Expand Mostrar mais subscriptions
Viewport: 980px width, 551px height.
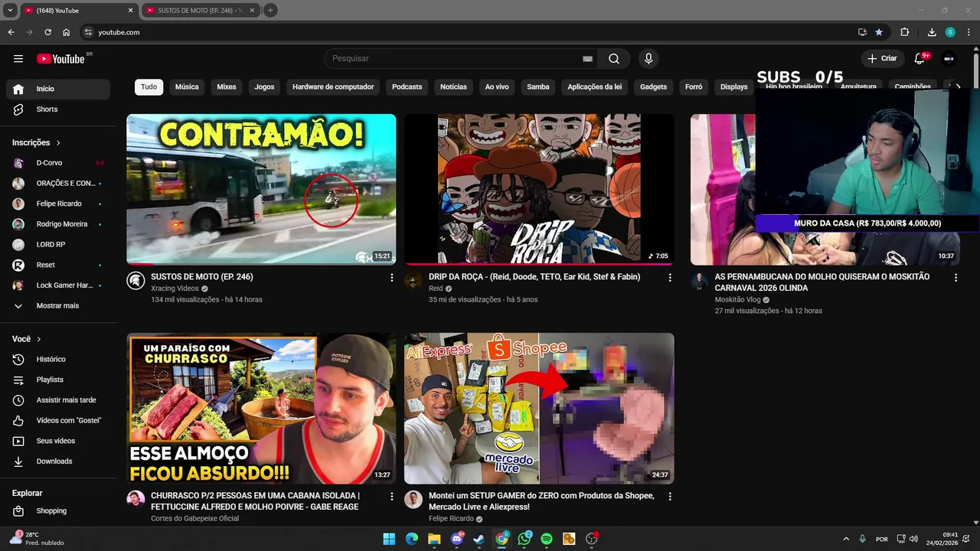point(58,305)
